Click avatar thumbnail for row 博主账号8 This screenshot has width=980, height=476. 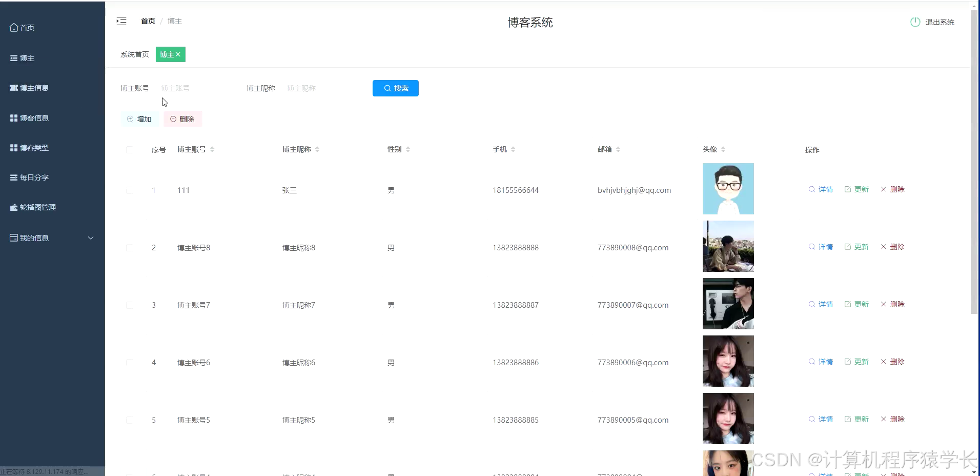point(728,246)
